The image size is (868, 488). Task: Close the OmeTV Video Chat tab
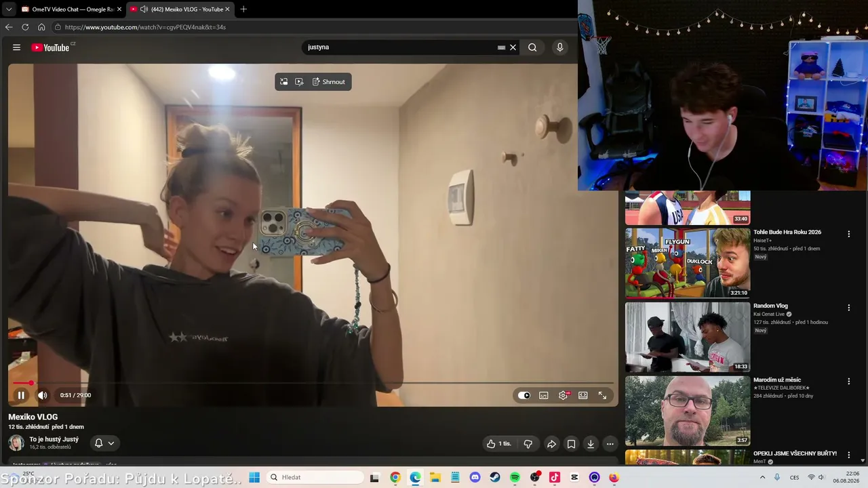click(119, 9)
